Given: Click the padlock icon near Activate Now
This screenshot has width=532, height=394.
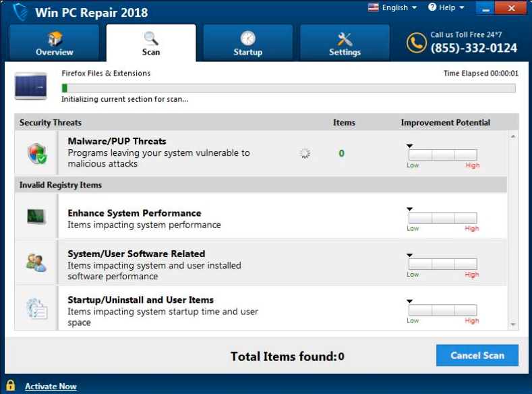Looking at the screenshot, I should [x=10, y=386].
